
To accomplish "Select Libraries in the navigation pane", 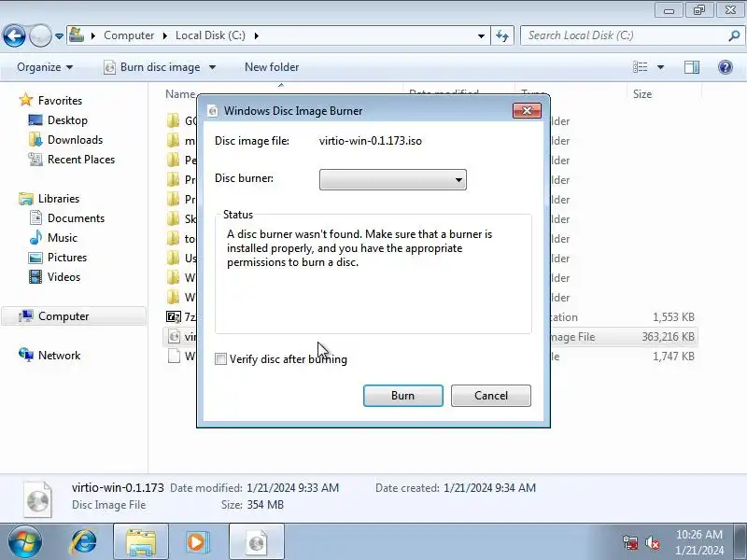I will 49,199.
